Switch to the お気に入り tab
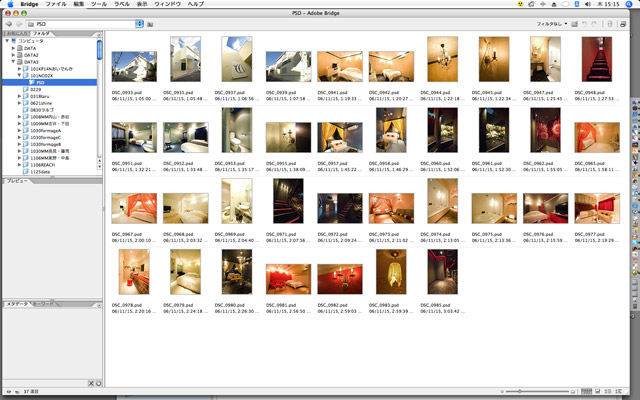Image resolution: width=640 pixels, height=400 pixels. pos(16,33)
